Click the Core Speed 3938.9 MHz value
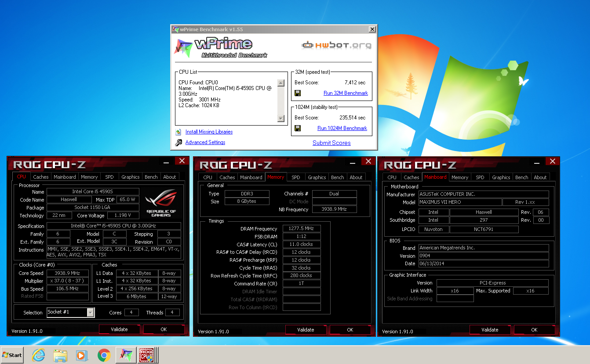Viewport: 590px width, 364px height. [68, 273]
